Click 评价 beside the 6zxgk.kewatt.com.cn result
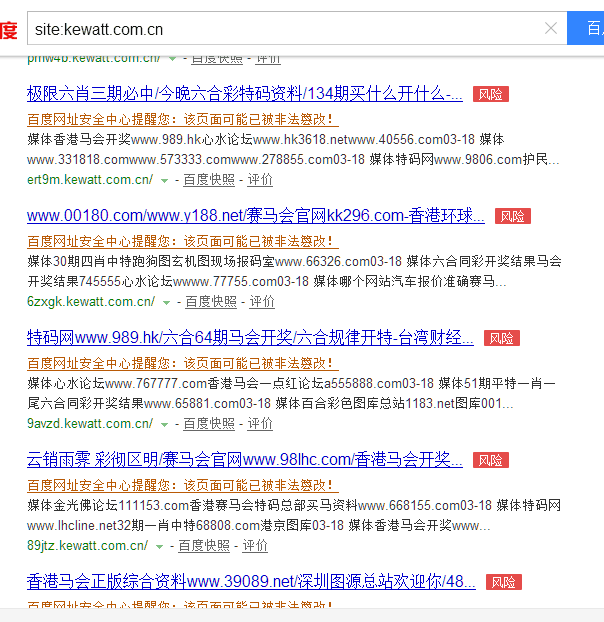Viewport: 604px width, 622px height. [262, 302]
